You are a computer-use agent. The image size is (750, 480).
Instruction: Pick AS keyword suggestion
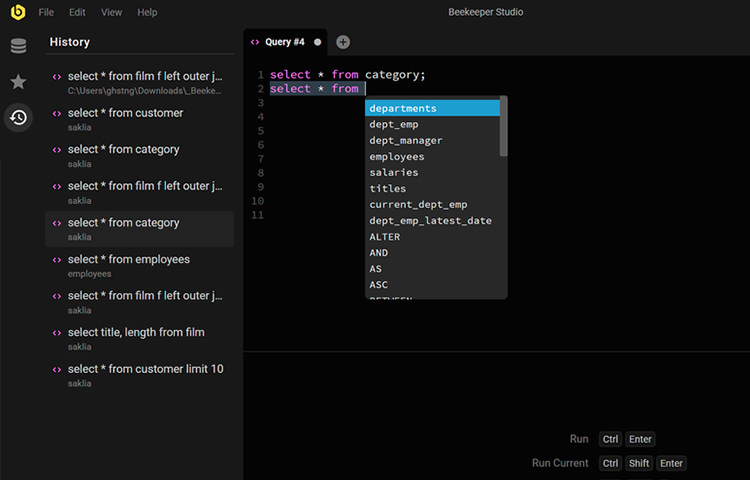click(x=432, y=269)
